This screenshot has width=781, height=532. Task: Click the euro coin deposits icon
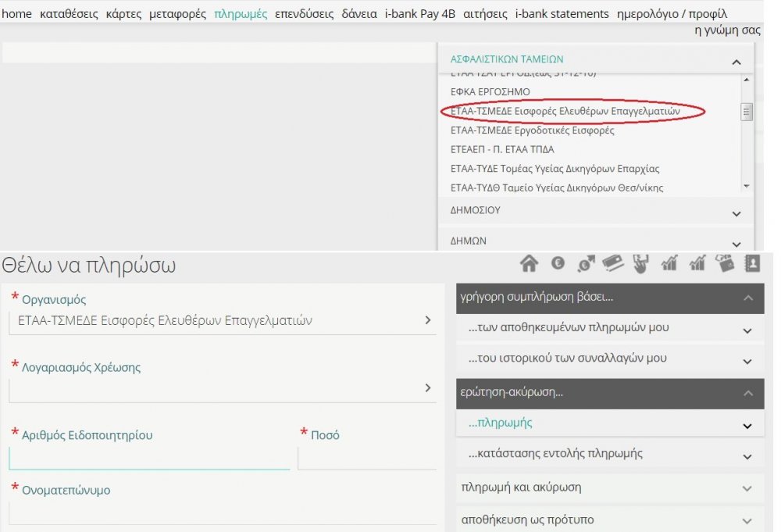tap(558, 264)
